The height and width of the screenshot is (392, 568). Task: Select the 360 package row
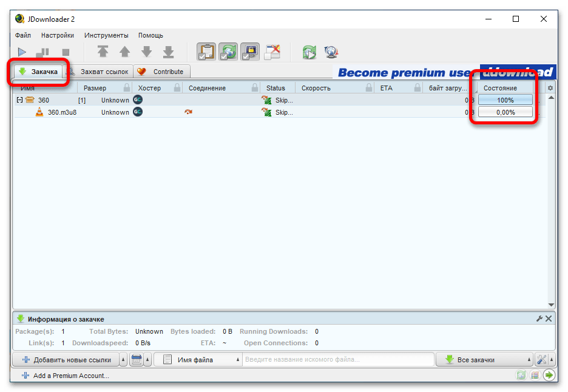[279, 100]
